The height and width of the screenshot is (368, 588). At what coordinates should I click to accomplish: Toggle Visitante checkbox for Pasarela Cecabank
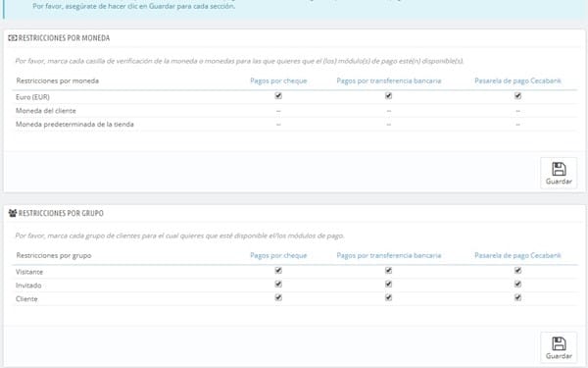pos(517,271)
